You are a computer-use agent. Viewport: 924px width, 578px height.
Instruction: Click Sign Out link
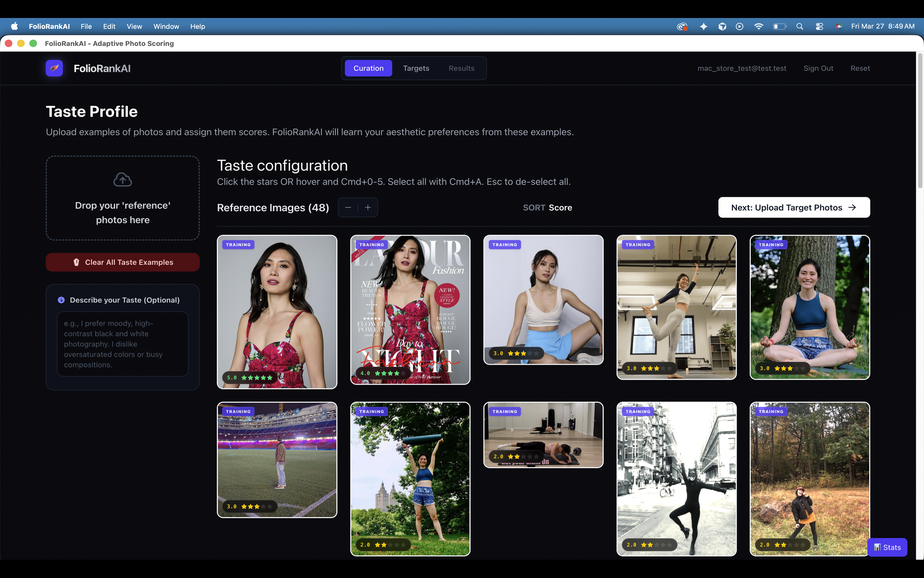[x=818, y=68]
